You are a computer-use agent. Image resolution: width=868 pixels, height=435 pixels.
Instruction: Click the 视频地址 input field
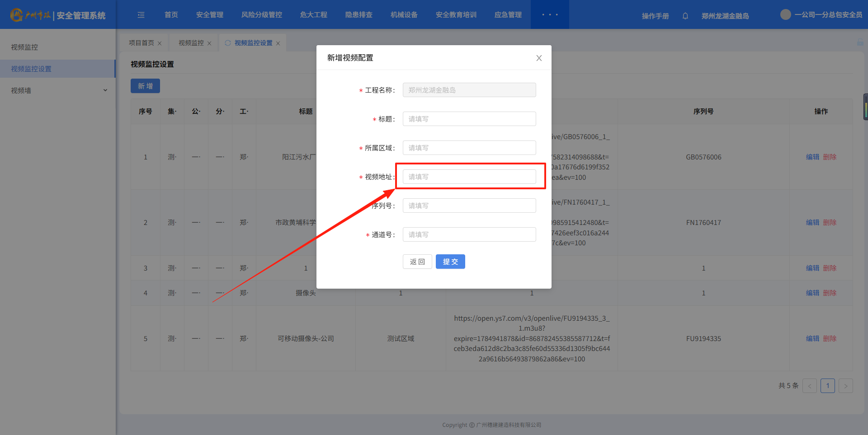[x=469, y=177]
